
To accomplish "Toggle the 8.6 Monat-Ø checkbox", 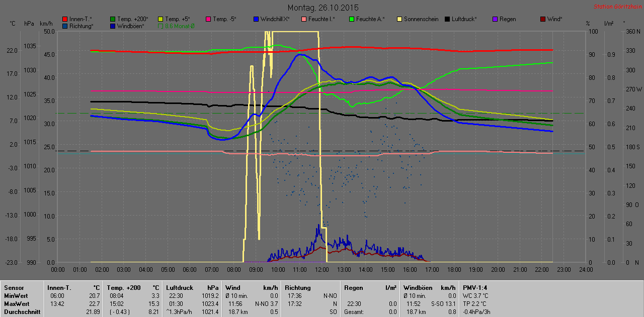I will click(160, 26).
